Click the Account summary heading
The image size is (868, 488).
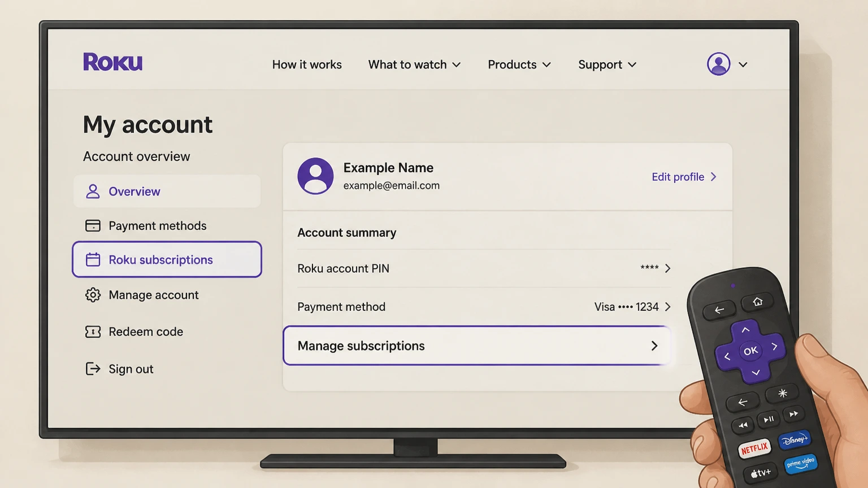coord(346,233)
